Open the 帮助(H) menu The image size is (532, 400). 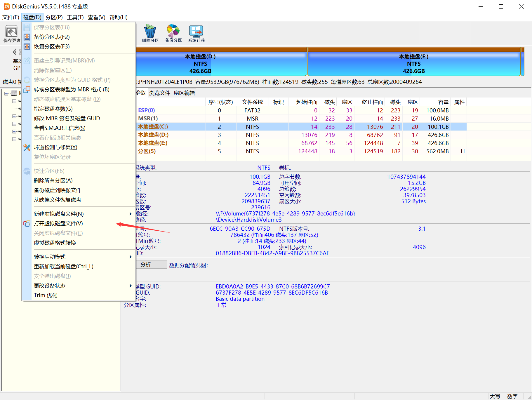click(x=119, y=17)
